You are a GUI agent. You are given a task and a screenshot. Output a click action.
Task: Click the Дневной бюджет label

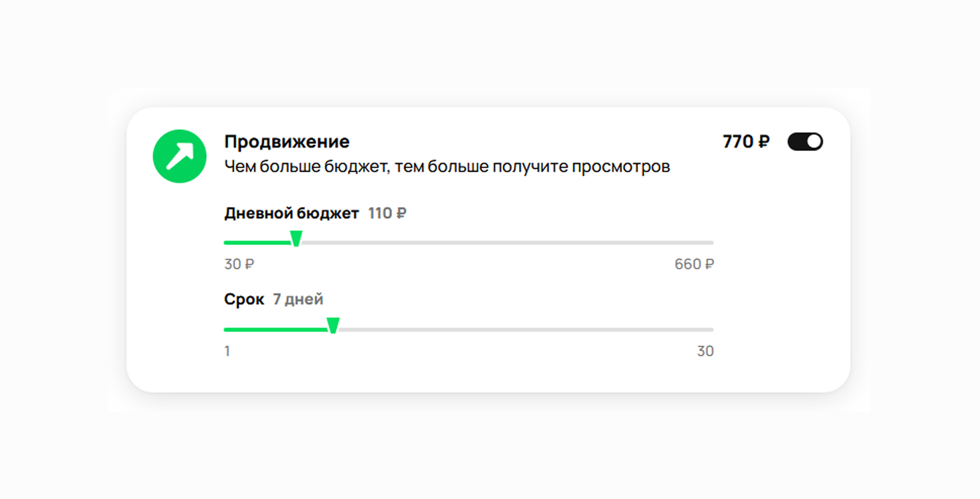(292, 214)
